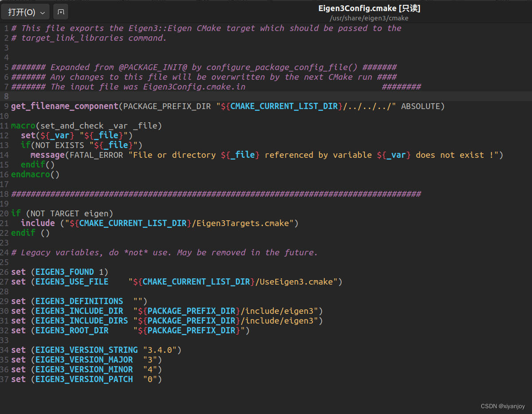532x414 pixels.
Task: Expand the dropdown arrow beside 打开(O)
Action: point(43,12)
